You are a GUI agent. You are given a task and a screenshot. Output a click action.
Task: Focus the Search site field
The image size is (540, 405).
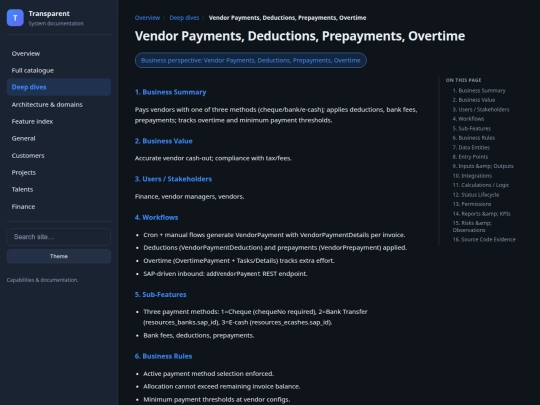tap(59, 237)
